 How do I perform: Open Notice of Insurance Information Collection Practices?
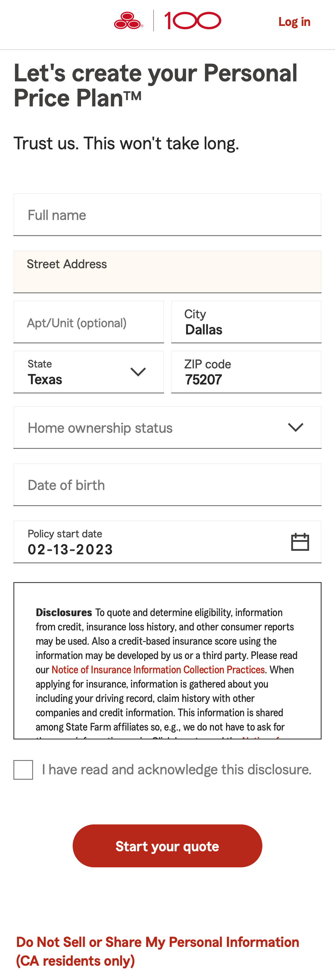158,669
